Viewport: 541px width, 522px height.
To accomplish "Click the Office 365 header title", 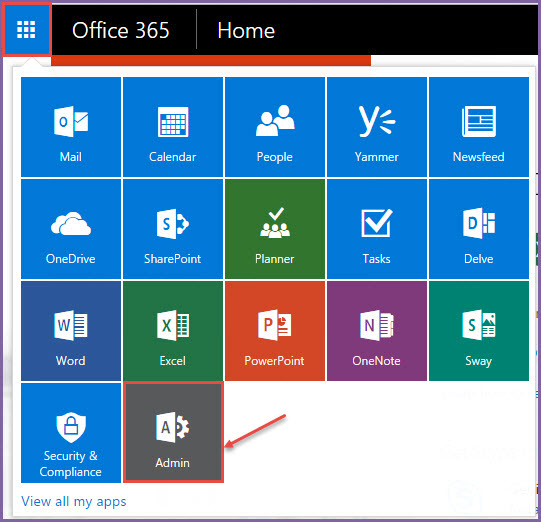I will pos(120,30).
